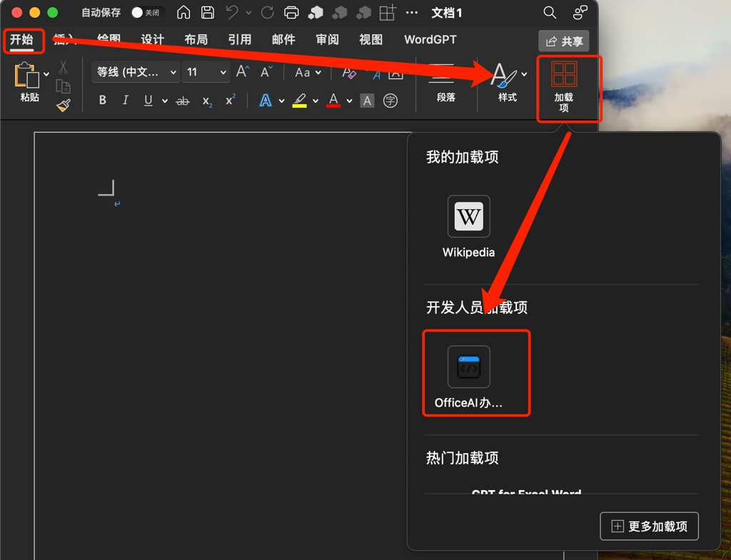Open the search magnifier icon
The width and height of the screenshot is (731, 560).
(550, 13)
